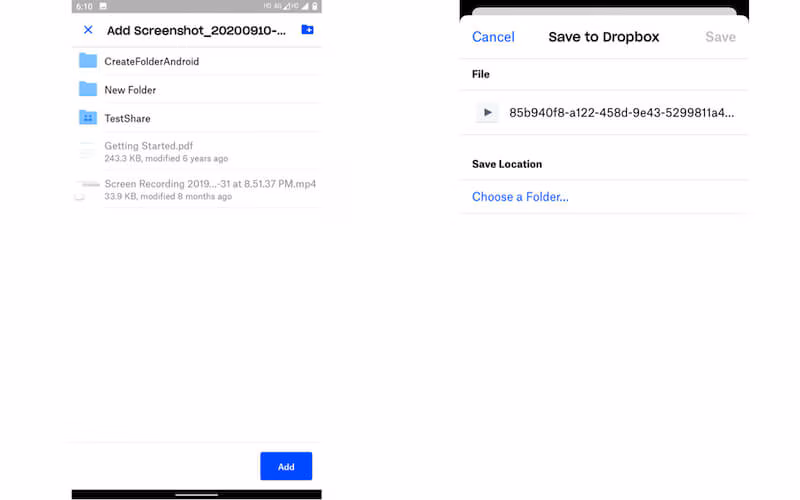800x500 pixels.
Task: Select the Getting Started.pdf file
Action: [x=197, y=152]
